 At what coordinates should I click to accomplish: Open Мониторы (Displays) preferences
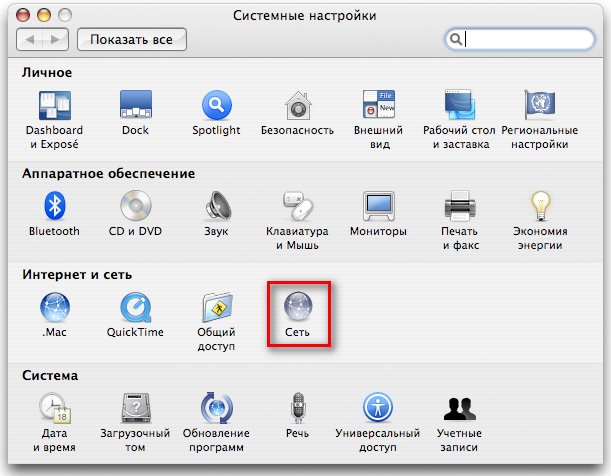pyautogui.click(x=378, y=206)
